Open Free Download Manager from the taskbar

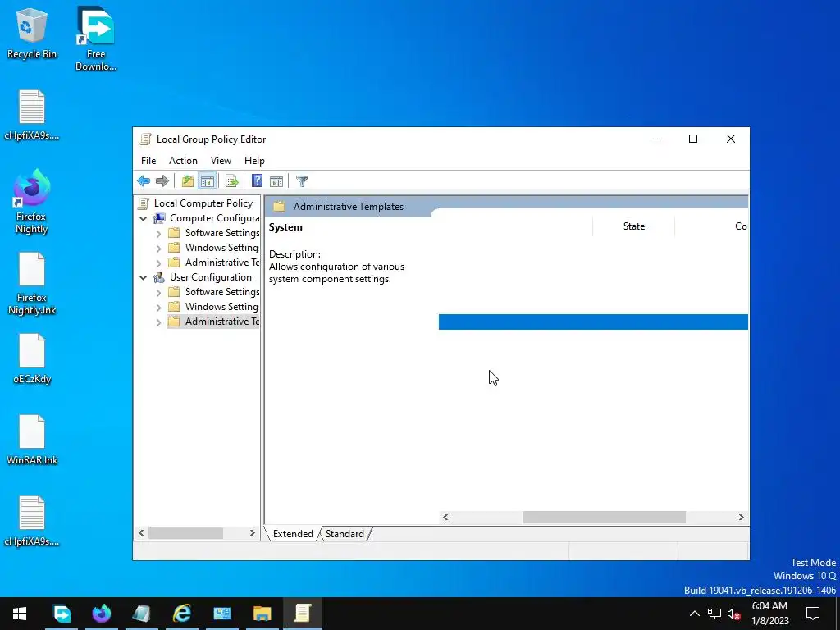pos(62,614)
